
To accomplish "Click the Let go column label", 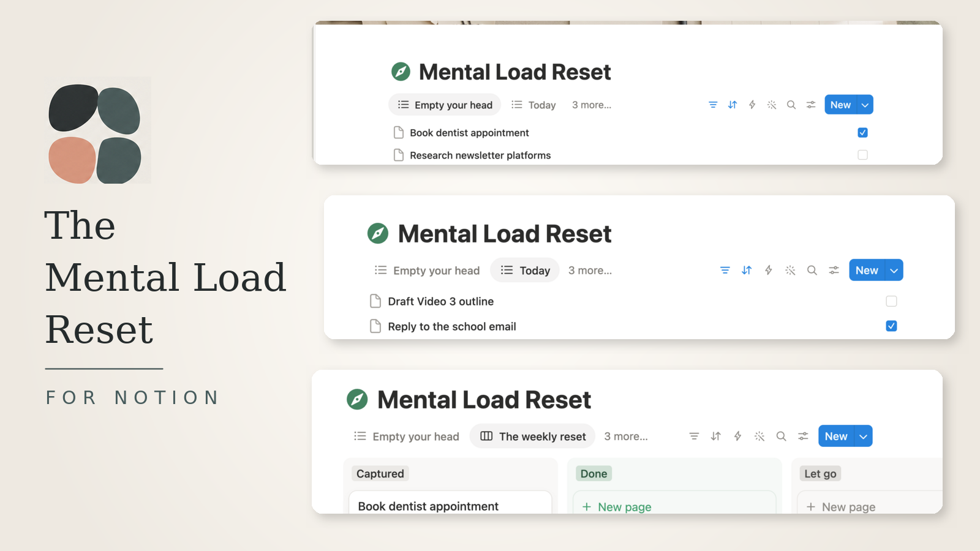I will 820,473.
